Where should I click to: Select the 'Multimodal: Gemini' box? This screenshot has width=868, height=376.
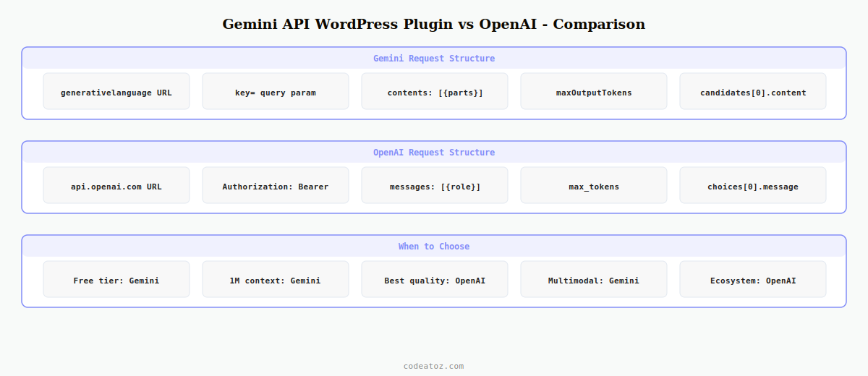tap(594, 279)
